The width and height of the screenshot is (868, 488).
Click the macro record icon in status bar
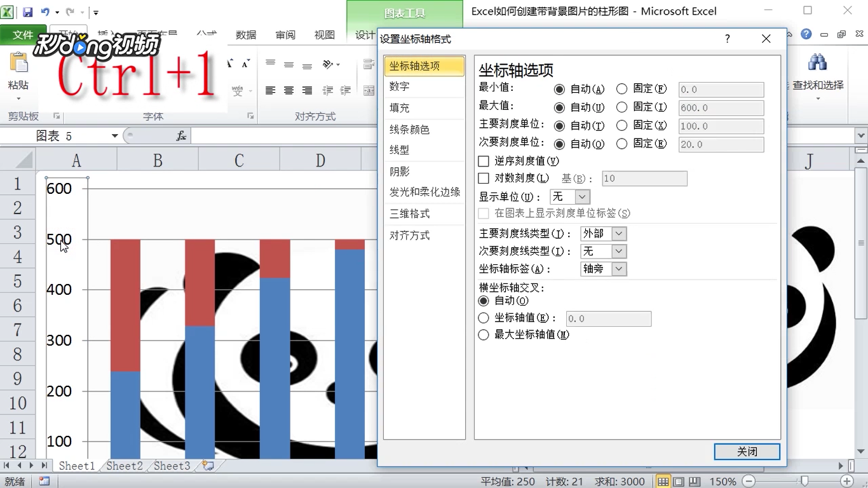tap(44, 482)
